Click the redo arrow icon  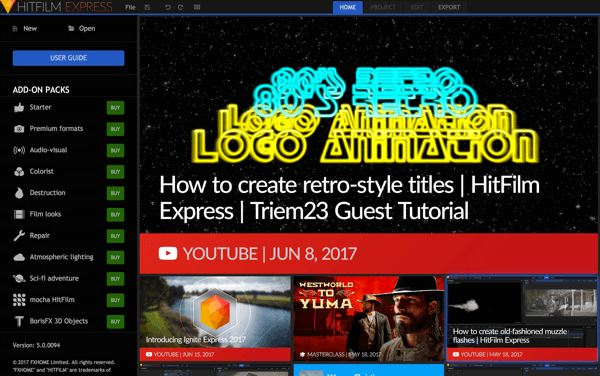(180, 7)
